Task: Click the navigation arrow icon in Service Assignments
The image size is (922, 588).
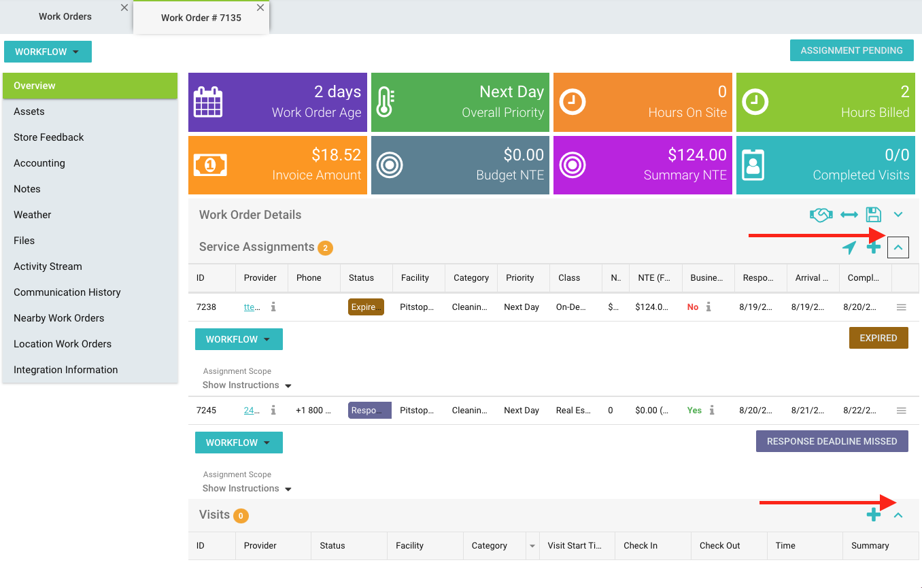Action: tap(849, 248)
